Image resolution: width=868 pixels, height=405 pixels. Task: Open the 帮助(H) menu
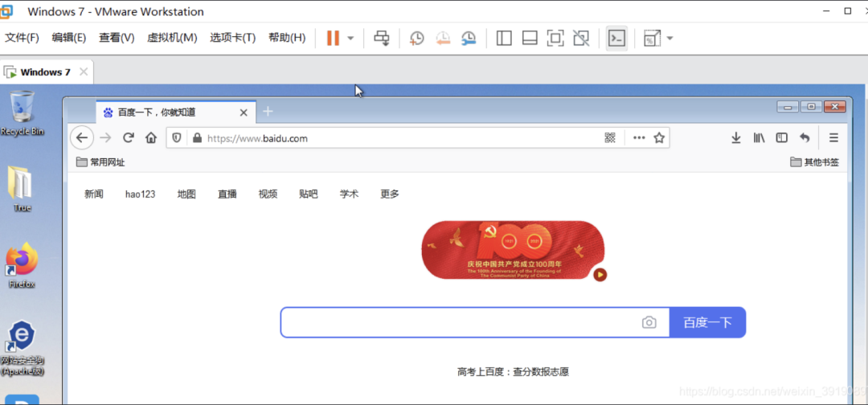(x=287, y=38)
